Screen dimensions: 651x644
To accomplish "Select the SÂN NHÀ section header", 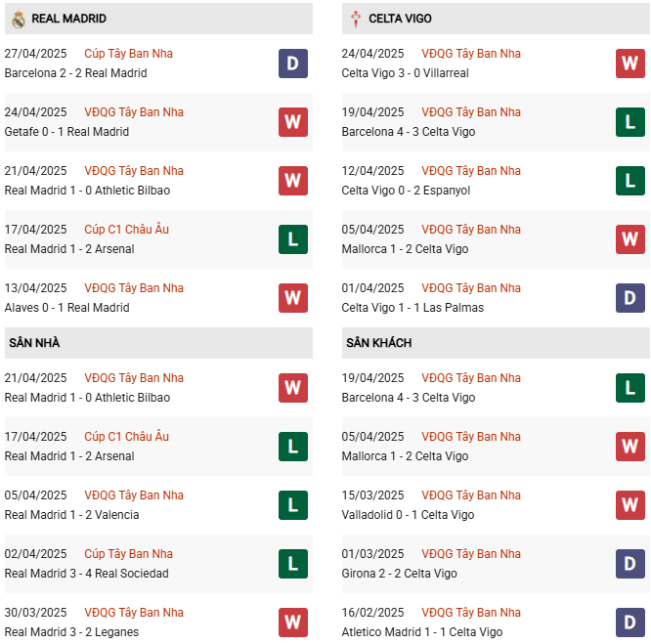I will click(34, 343).
